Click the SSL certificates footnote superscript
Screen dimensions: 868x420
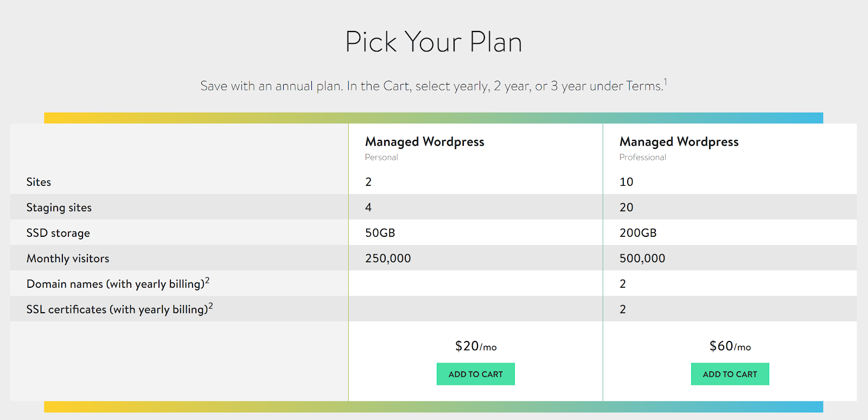pyautogui.click(x=210, y=306)
